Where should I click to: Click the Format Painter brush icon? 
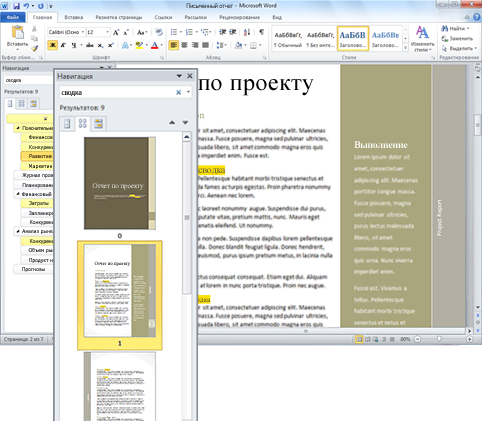[x=34, y=49]
